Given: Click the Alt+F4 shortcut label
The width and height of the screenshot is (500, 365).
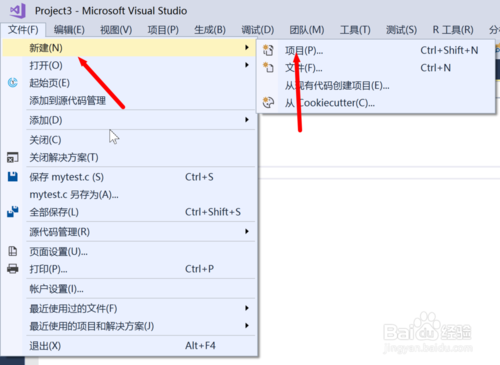Looking at the screenshot, I should tap(200, 345).
